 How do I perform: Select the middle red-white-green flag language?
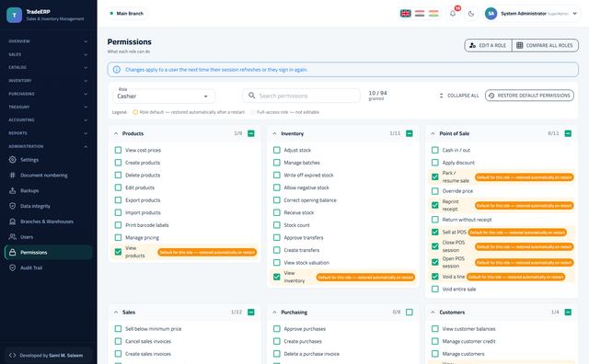(x=420, y=14)
